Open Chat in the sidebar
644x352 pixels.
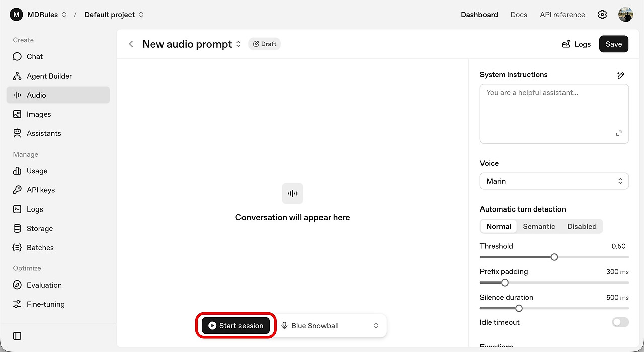click(58, 57)
